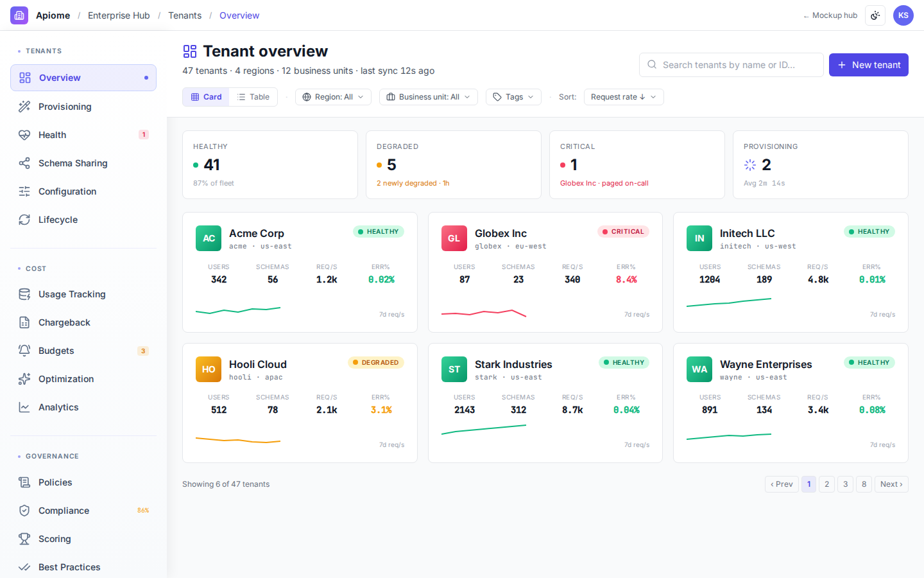Viewport: 924px width, 578px height.
Task: Open the Provisioning summary card
Action: coord(821,165)
